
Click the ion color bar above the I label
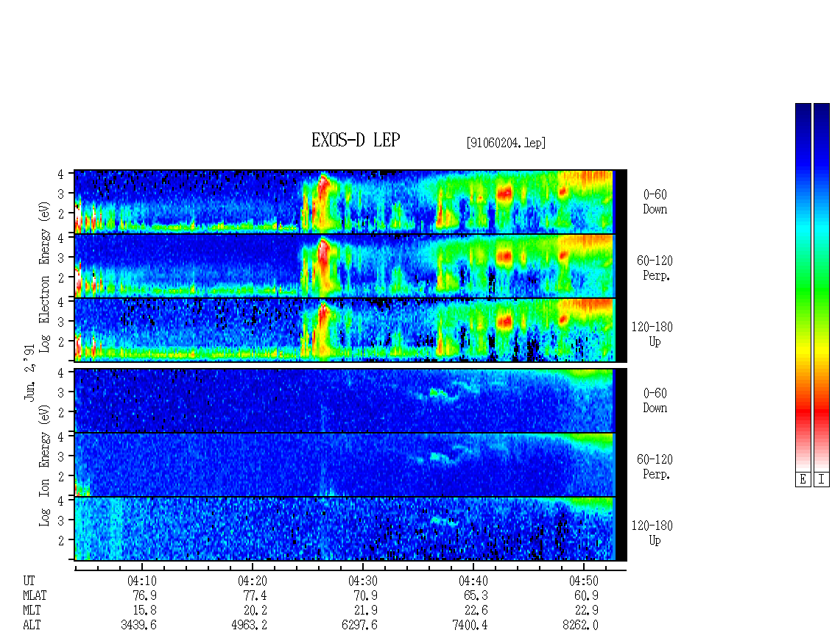pyautogui.click(x=822, y=287)
